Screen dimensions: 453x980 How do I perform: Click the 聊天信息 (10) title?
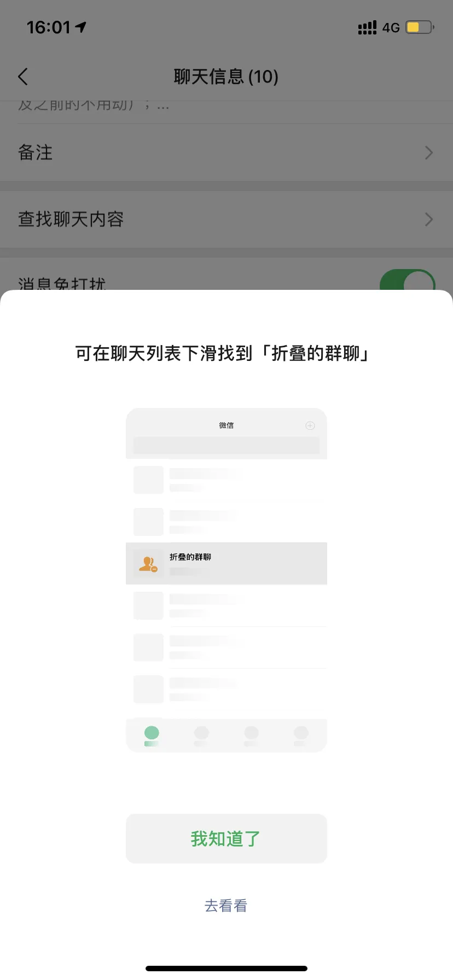[226, 77]
